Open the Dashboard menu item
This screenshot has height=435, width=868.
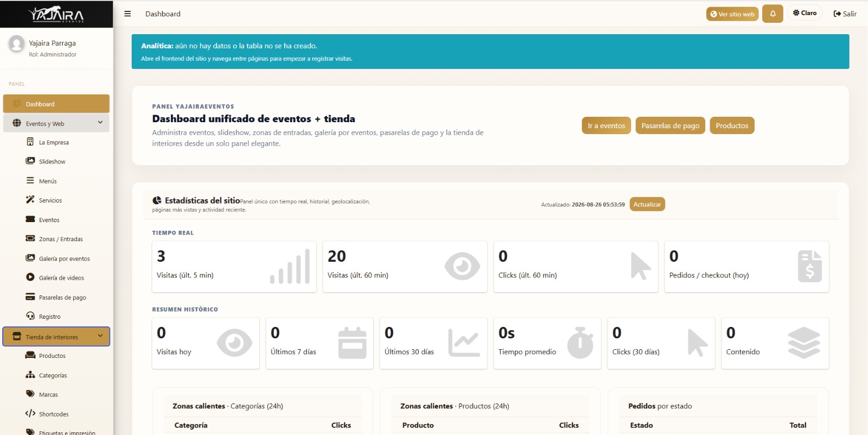[56, 104]
